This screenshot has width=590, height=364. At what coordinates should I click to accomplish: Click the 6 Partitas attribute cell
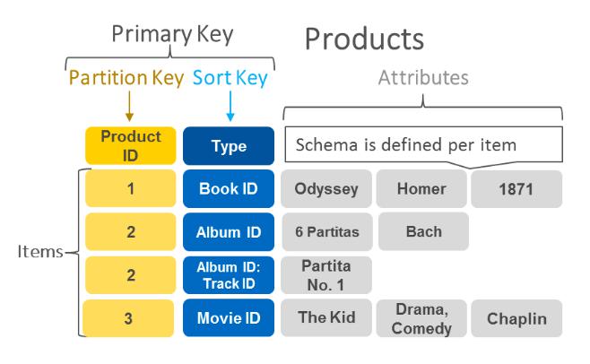[x=326, y=232]
